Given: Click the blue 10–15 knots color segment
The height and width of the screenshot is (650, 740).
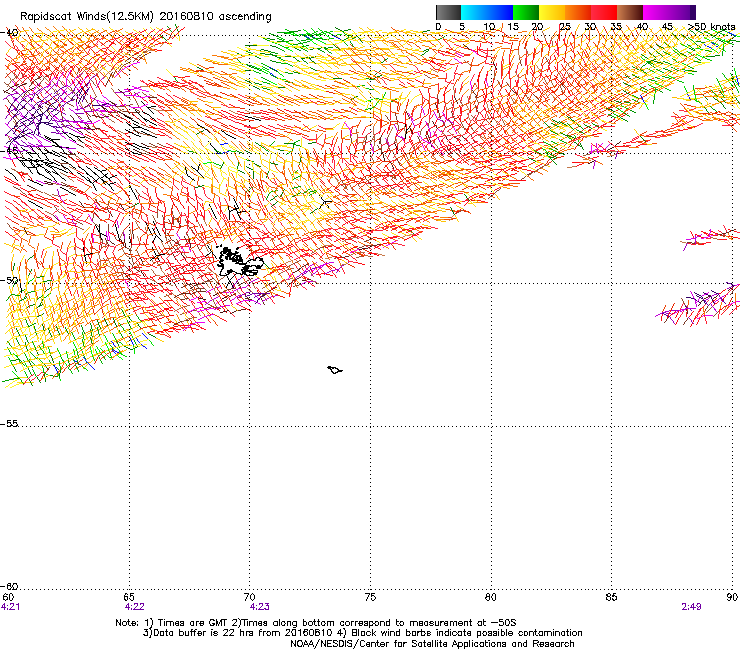Looking at the screenshot, I should [x=500, y=12].
